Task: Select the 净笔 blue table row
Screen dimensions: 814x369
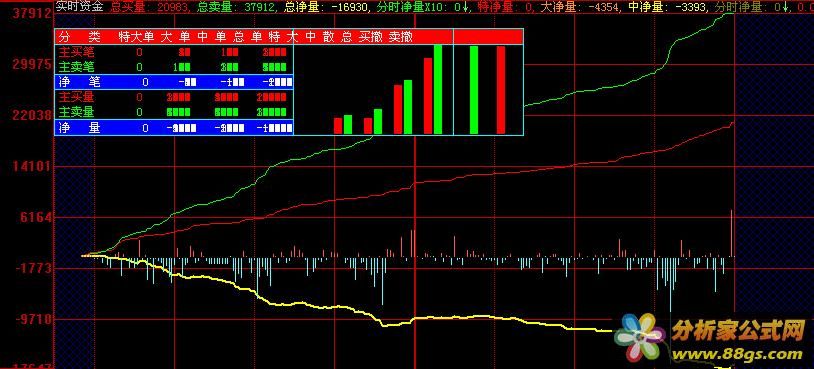Action: point(174,82)
